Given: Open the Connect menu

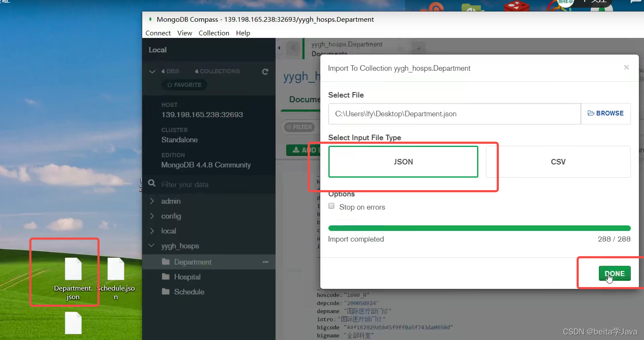Looking at the screenshot, I should [158, 33].
